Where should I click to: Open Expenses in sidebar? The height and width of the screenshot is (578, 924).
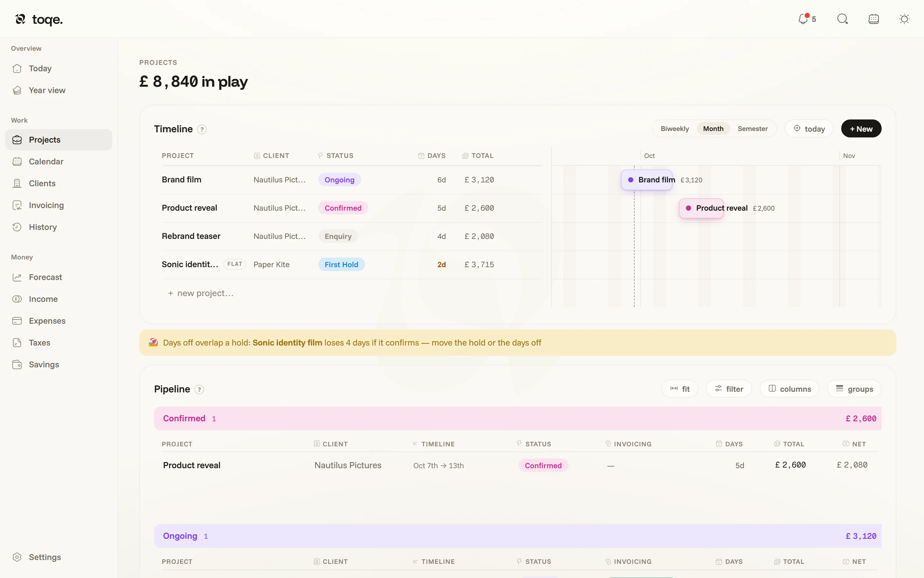[x=58, y=321]
